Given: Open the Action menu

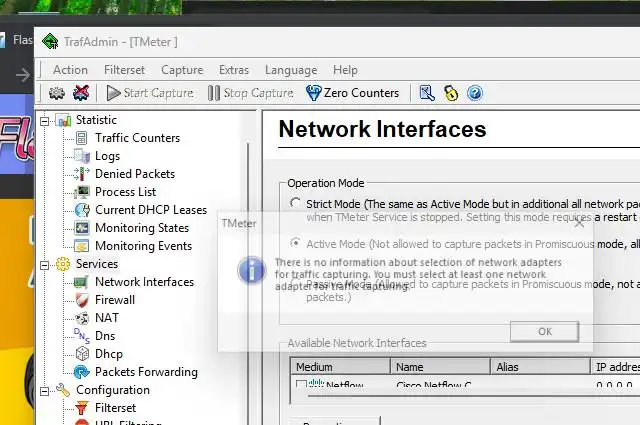Looking at the screenshot, I should pos(70,70).
